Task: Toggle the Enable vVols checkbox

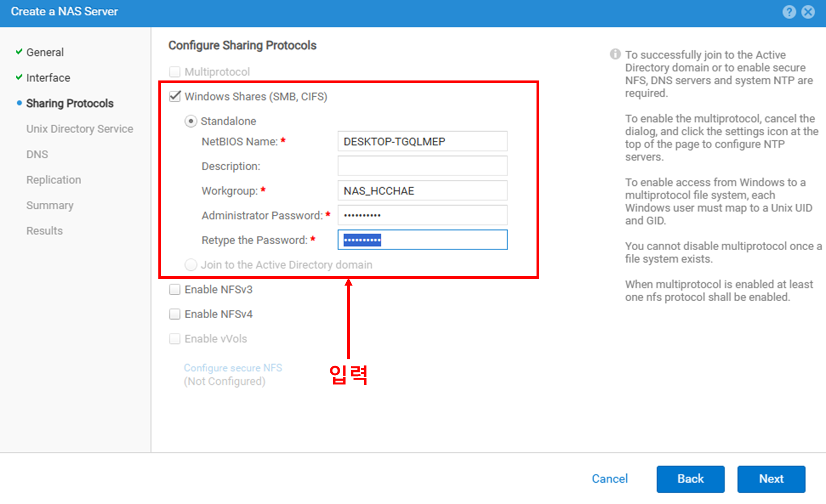Action: pos(175,339)
